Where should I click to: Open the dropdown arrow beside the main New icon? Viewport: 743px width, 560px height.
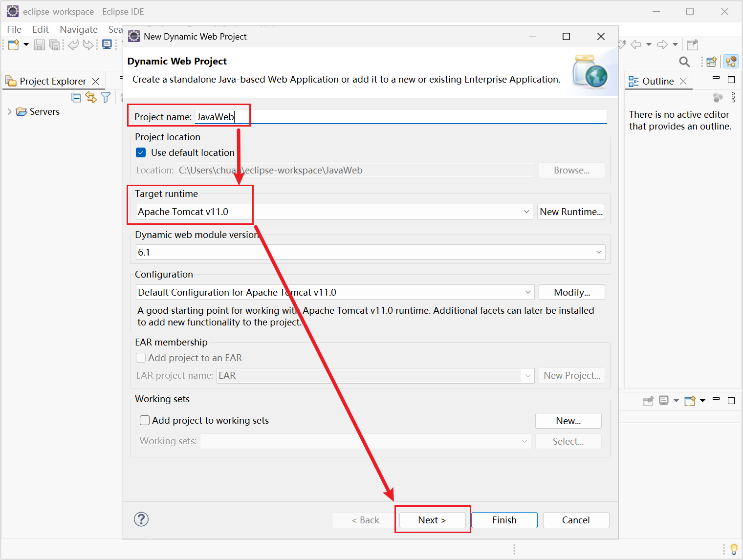coord(26,44)
